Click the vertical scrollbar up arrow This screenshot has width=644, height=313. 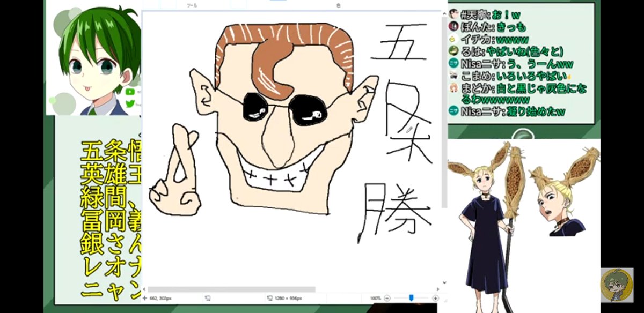[445, 13]
